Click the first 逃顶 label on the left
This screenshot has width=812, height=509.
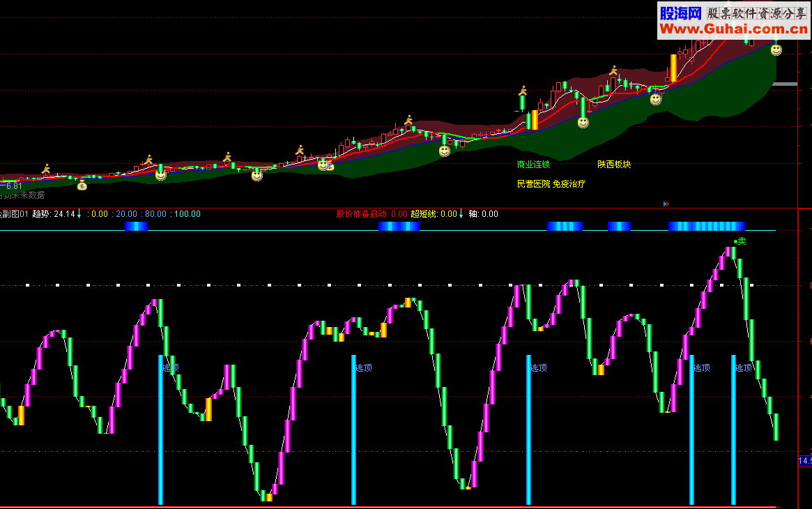171,367
